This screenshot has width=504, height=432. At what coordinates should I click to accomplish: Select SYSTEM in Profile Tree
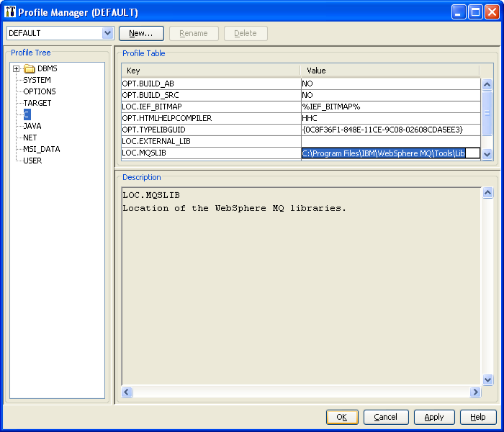coord(37,80)
